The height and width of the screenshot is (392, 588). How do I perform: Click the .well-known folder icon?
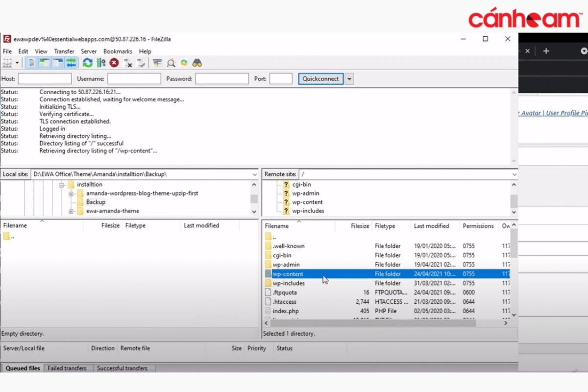(x=268, y=246)
